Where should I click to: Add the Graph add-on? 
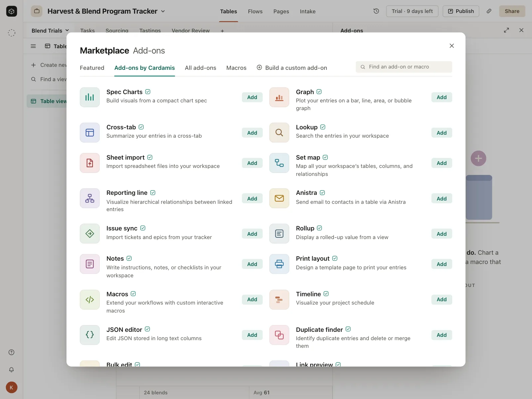442,97
